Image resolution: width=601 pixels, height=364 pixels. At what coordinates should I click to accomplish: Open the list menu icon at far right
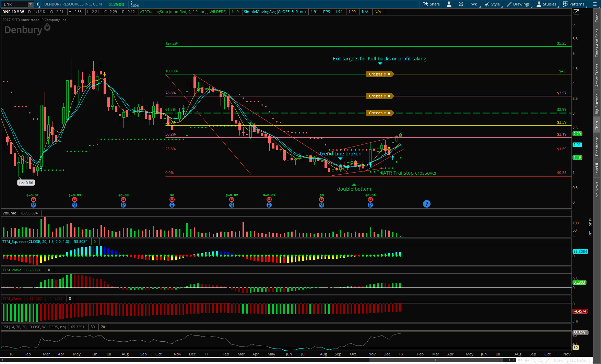(595, 4)
